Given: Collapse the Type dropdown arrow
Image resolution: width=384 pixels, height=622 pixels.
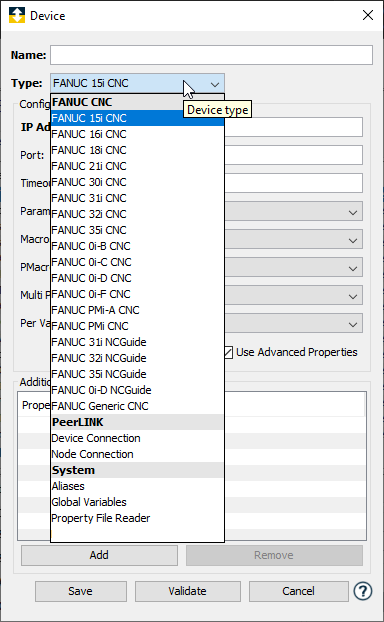Looking at the screenshot, I should [215, 84].
